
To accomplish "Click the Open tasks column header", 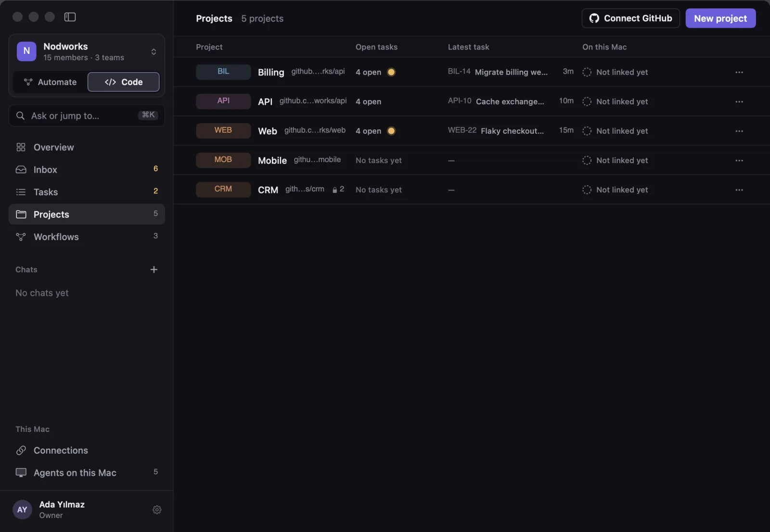I will tap(376, 47).
